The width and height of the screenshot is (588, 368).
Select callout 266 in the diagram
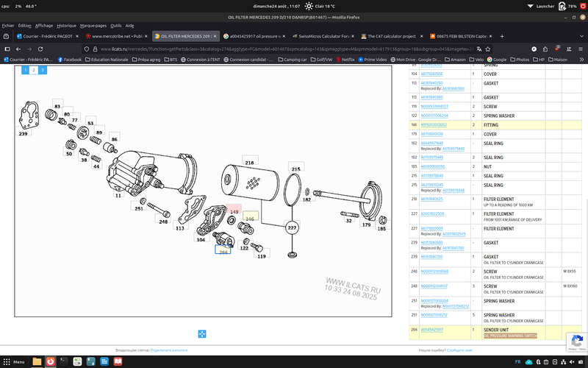point(223,250)
